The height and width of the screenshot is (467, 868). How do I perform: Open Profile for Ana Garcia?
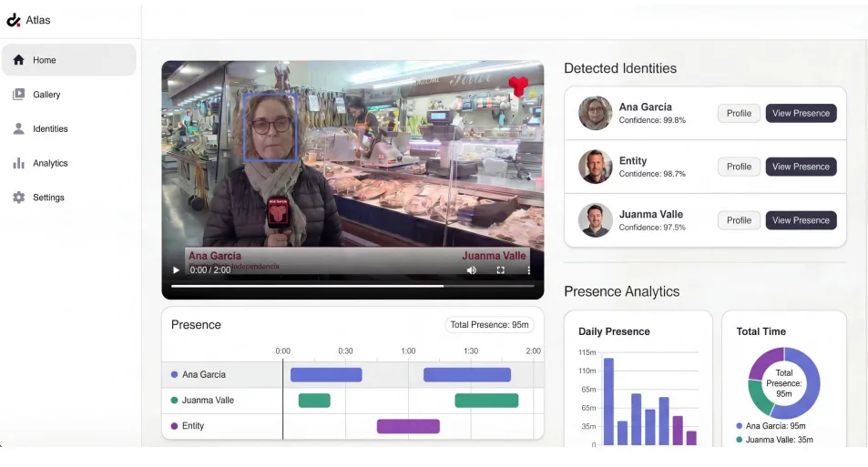[739, 114]
